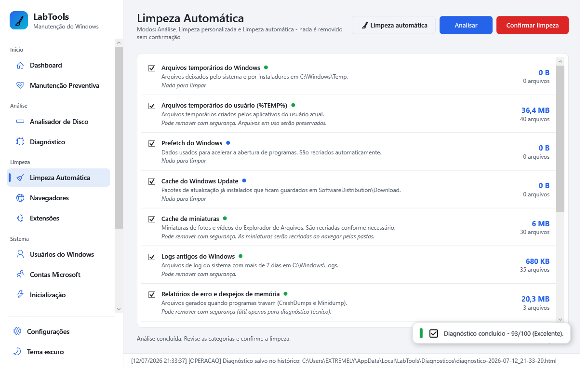
Task: Uncheck Relatórios de erro e despejos checkbox
Action: [152, 294]
